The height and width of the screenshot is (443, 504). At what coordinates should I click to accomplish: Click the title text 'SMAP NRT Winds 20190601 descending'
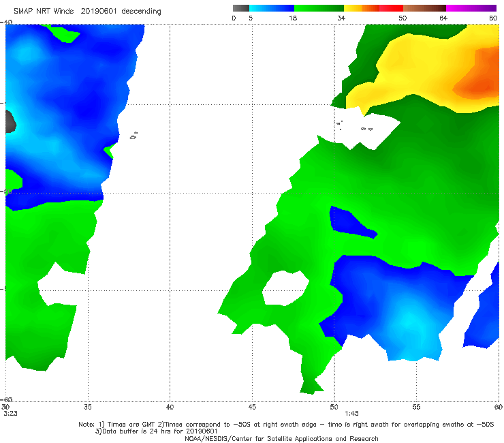pos(87,12)
